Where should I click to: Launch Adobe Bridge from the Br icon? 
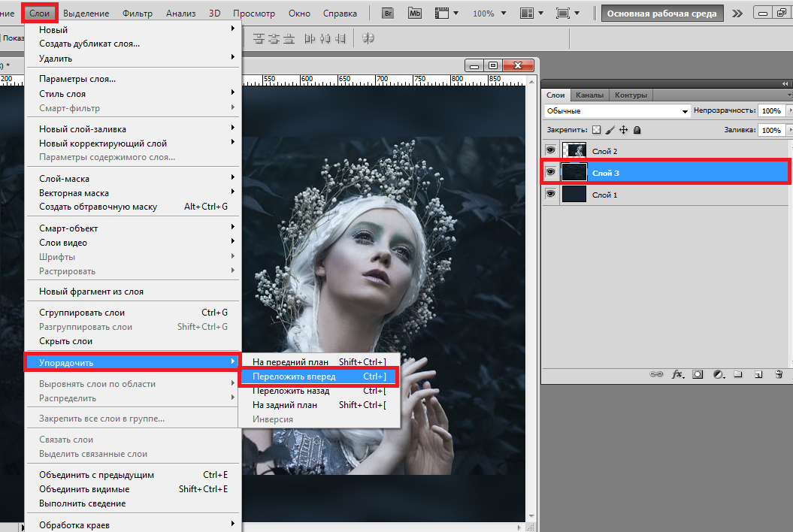[388, 14]
